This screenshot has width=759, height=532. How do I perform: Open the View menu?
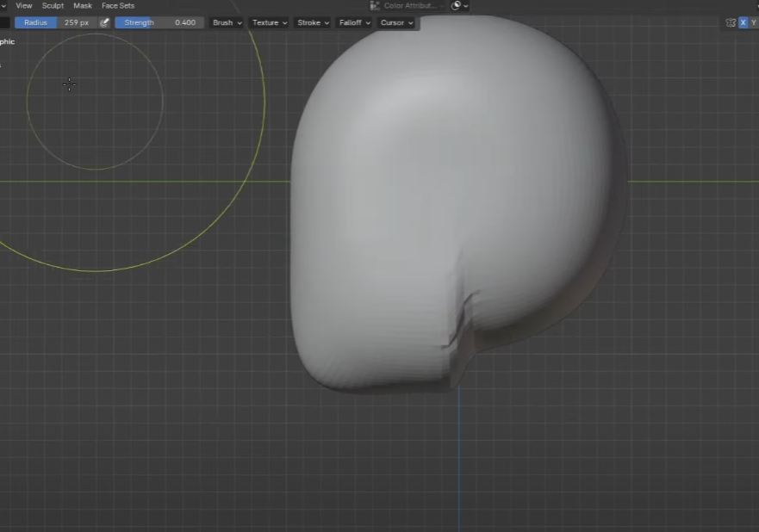click(24, 5)
